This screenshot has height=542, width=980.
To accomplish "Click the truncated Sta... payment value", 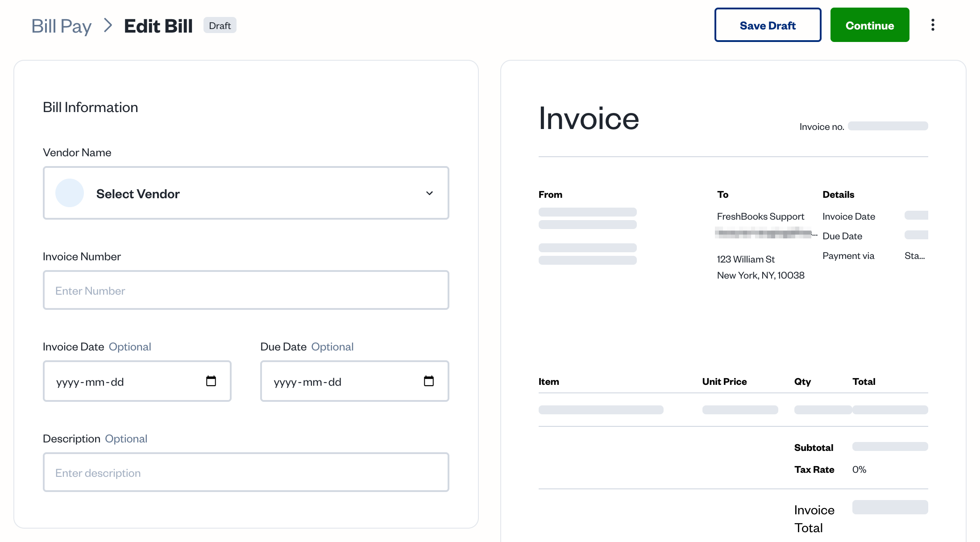I will 914,256.
